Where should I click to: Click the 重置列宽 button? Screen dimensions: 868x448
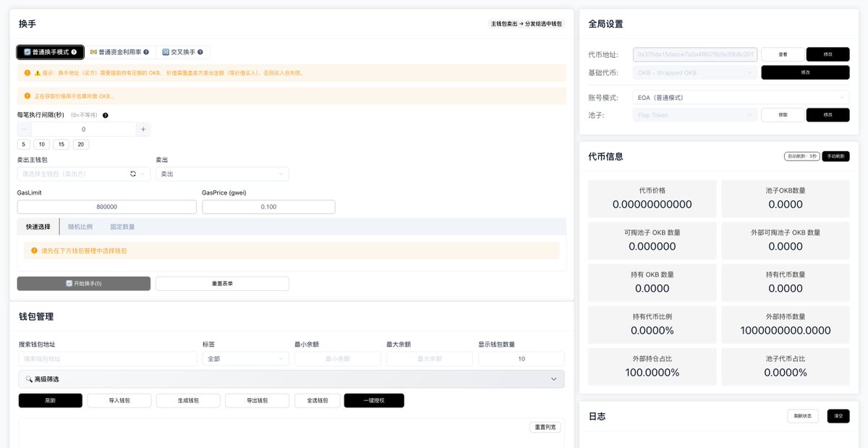(545, 427)
